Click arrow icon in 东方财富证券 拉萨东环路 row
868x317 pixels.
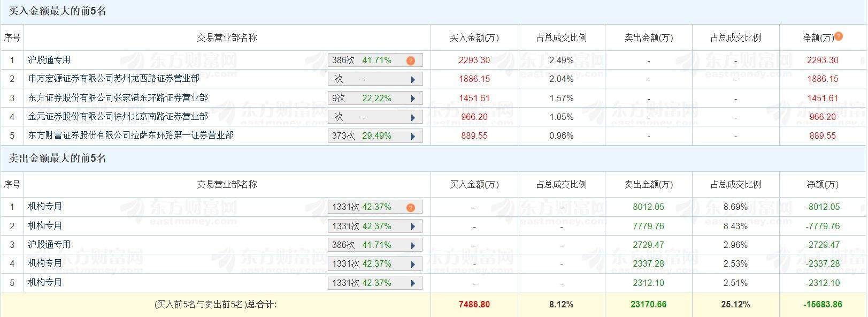(x=413, y=136)
